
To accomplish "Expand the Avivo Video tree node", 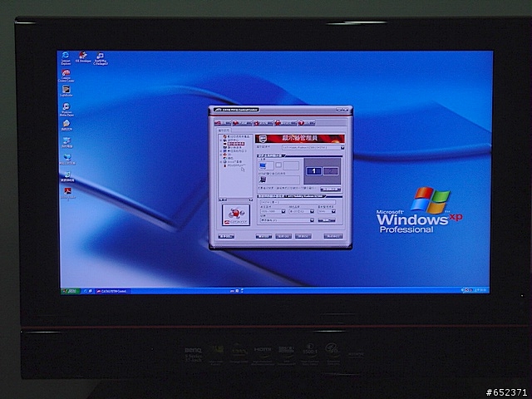I will tap(220, 162).
